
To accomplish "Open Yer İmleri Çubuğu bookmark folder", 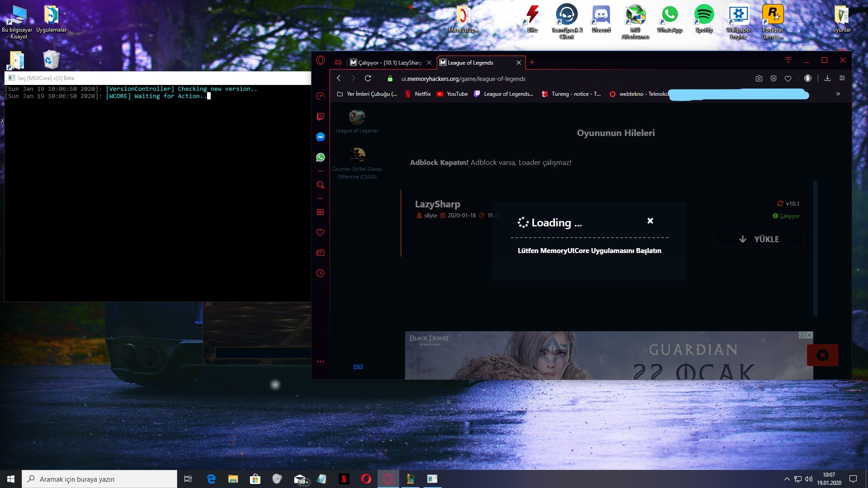I will (x=367, y=94).
